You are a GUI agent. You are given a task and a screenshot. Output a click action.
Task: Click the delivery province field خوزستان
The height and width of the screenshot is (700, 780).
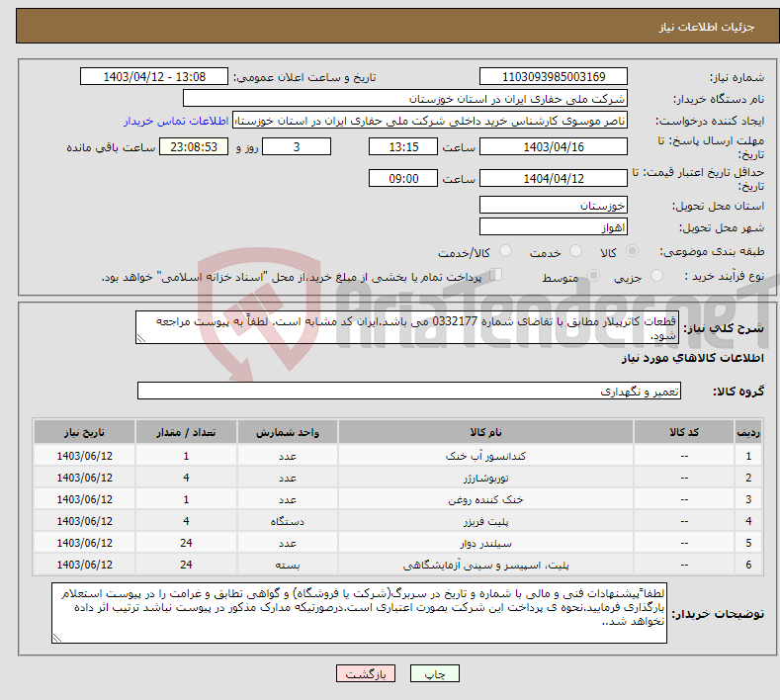554,205
